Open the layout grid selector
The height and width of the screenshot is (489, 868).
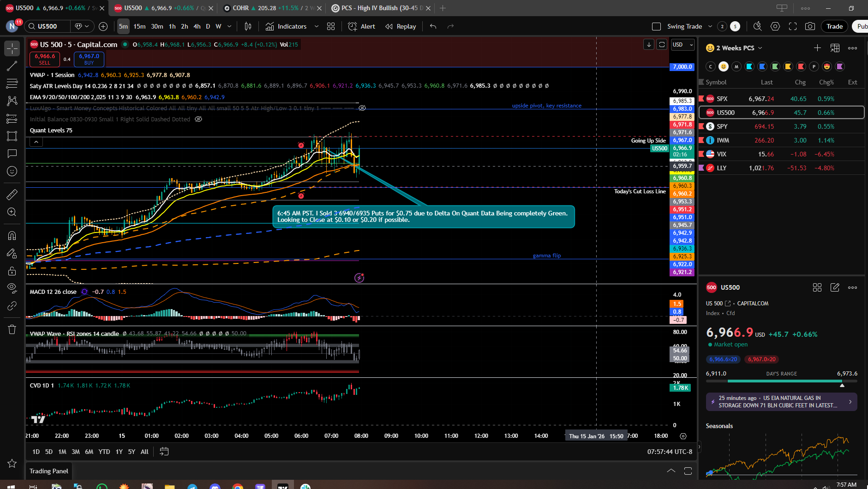(x=331, y=26)
